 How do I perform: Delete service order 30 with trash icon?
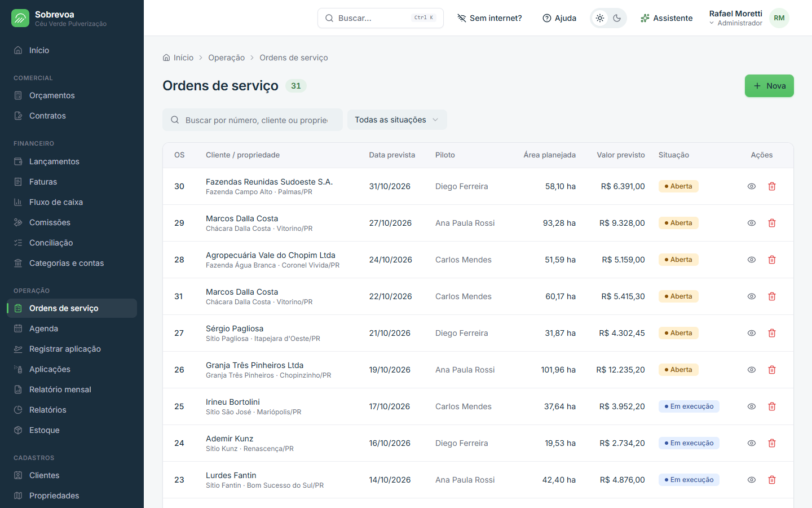(x=772, y=186)
